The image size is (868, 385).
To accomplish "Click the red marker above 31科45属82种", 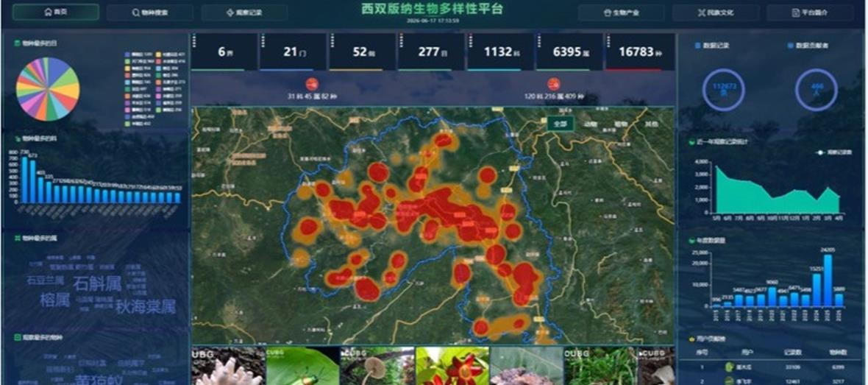I will pos(312,84).
